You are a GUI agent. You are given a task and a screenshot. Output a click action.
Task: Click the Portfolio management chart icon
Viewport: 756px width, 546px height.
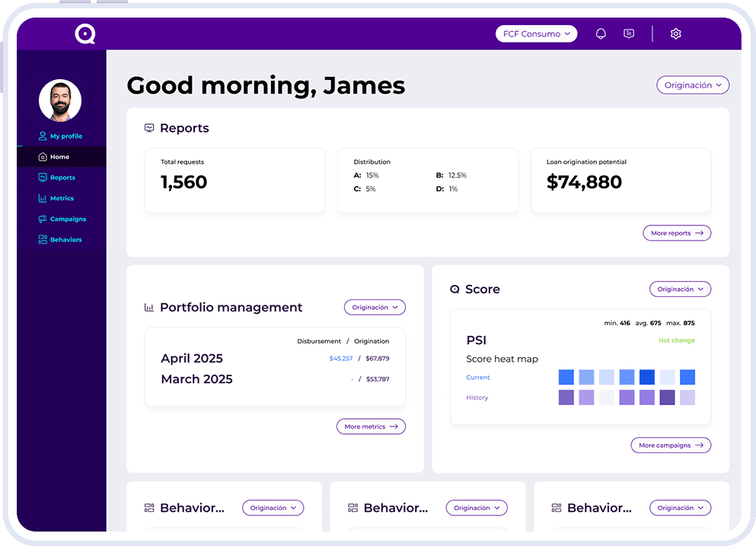(x=149, y=307)
